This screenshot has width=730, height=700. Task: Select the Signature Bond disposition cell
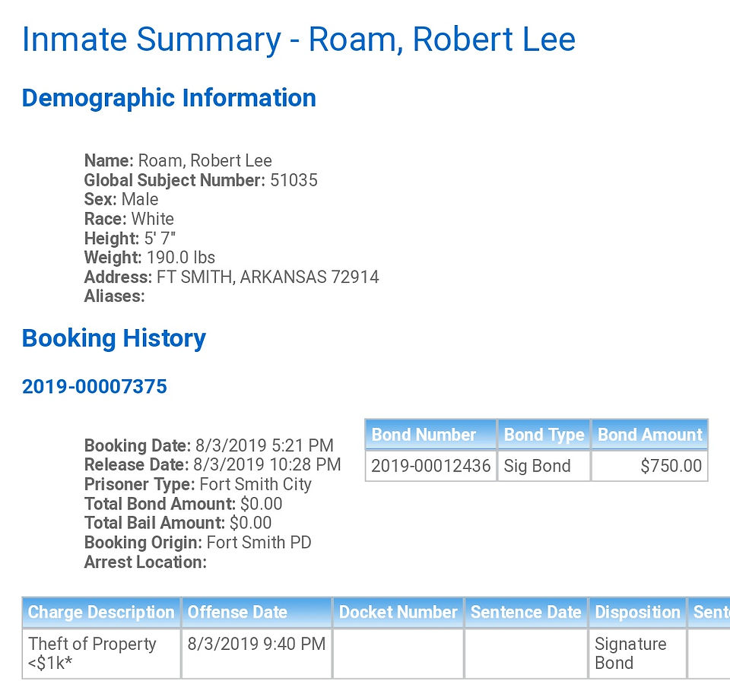(637, 654)
